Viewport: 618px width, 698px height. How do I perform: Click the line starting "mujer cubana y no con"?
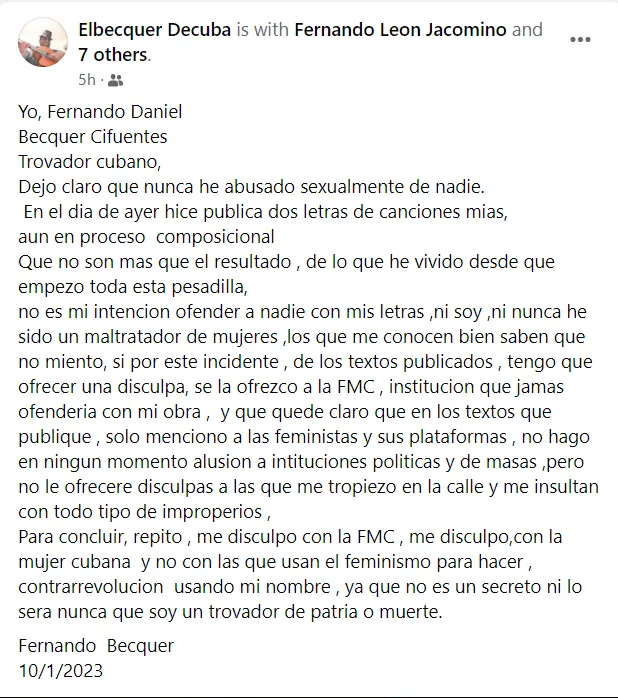275,562
